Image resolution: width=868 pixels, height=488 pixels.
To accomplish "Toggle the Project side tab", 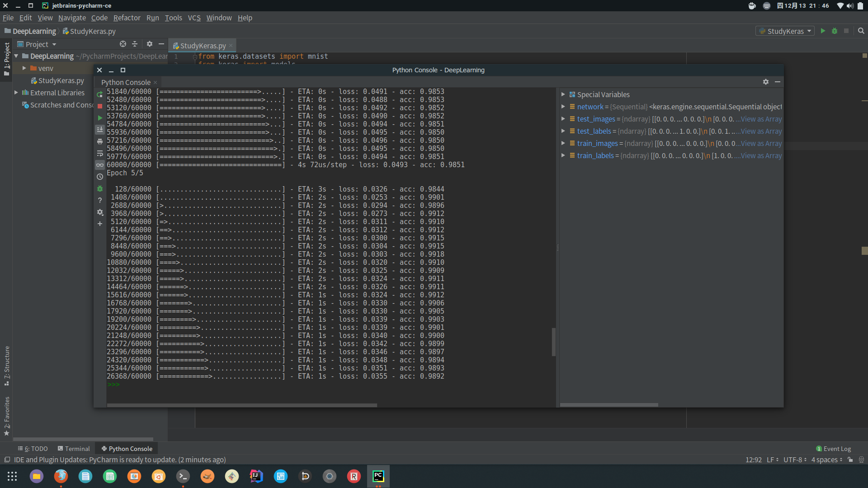I will click(7, 59).
